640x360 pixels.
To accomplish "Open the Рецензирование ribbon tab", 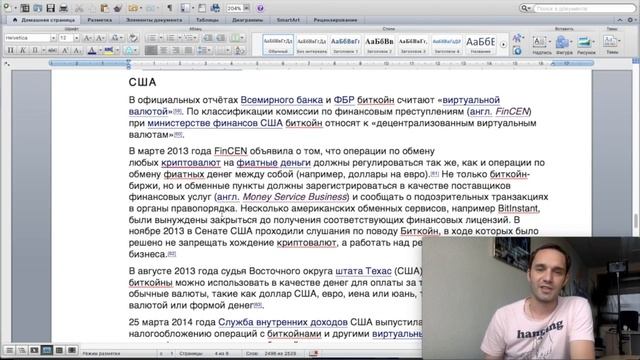I will coord(336,20).
